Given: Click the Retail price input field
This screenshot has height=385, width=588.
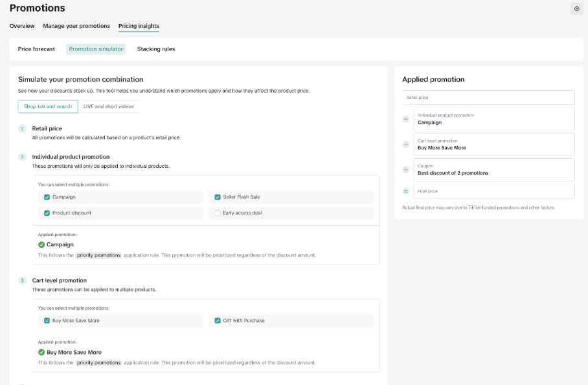Looking at the screenshot, I should [488, 98].
